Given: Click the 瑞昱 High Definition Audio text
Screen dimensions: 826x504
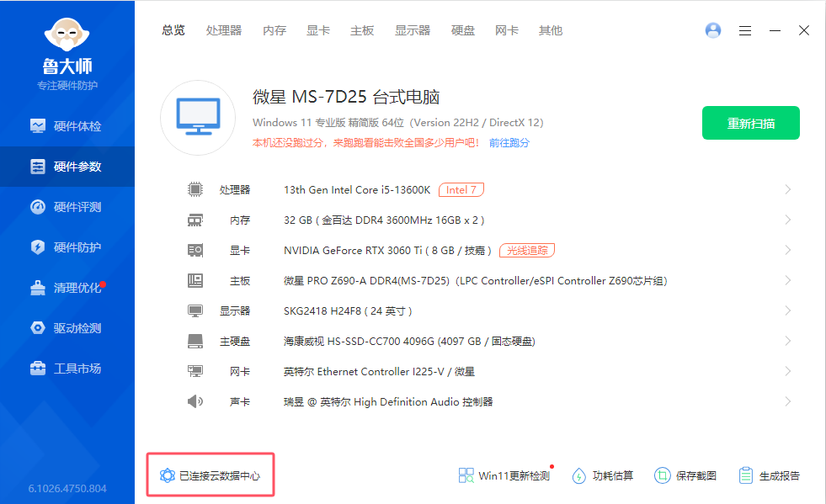Looking at the screenshot, I should click(388, 402).
